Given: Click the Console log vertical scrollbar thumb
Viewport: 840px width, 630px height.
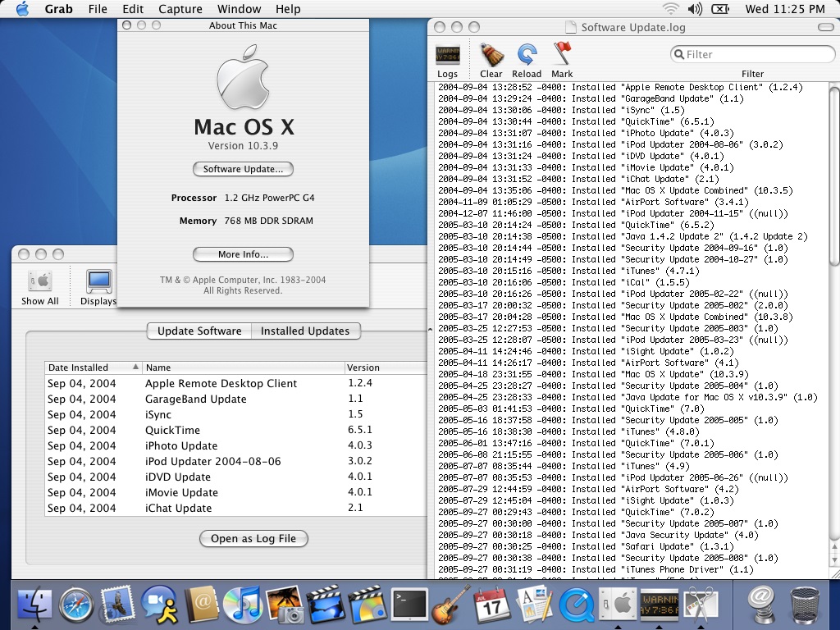Looking at the screenshot, I should coord(834,176).
